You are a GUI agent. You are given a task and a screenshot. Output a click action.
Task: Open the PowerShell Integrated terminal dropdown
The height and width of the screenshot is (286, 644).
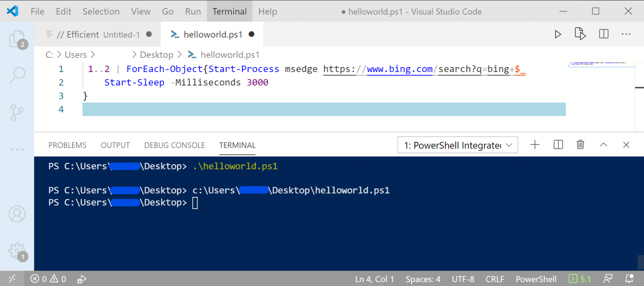click(457, 145)
